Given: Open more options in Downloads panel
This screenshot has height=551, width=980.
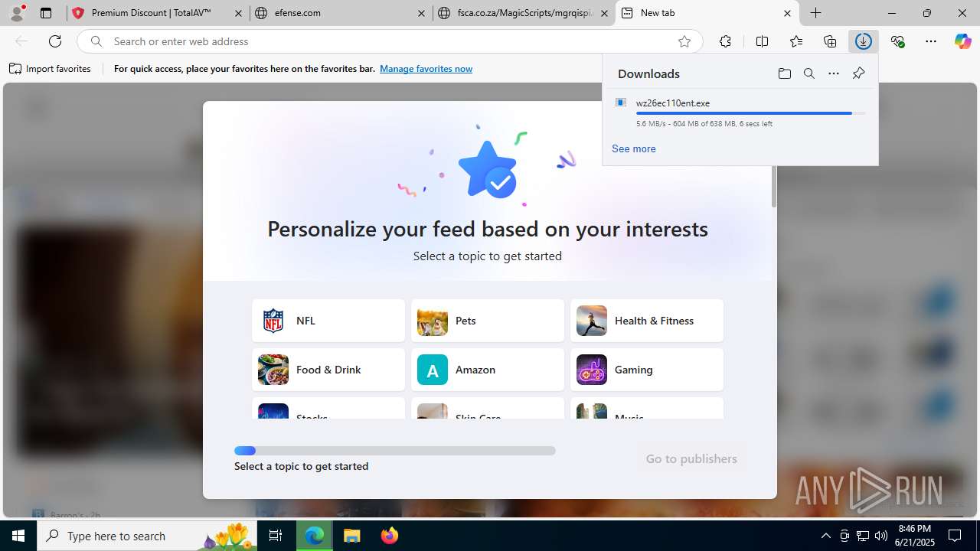Looking at the screenshot, I should tap(834, 73).
